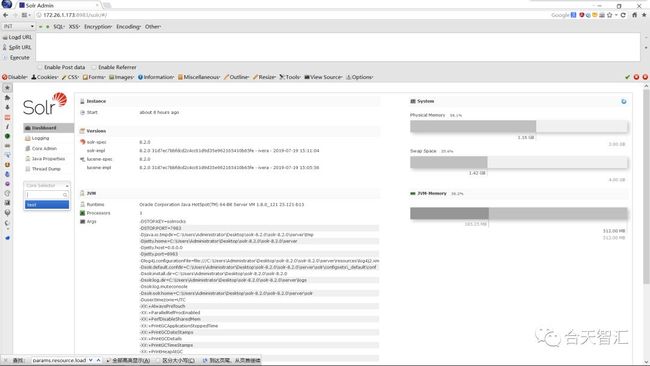
Task: Click the find previous up arrow
Action: 98,360
